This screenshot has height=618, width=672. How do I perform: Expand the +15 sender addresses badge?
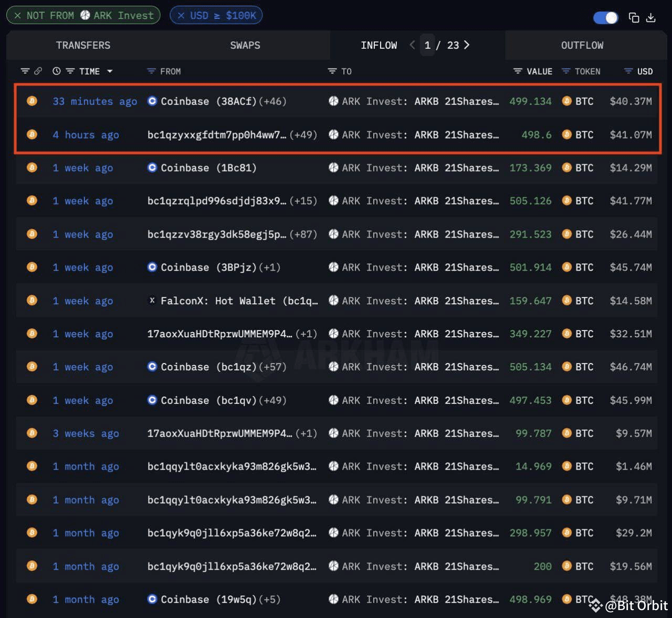(x=303, y=201)
